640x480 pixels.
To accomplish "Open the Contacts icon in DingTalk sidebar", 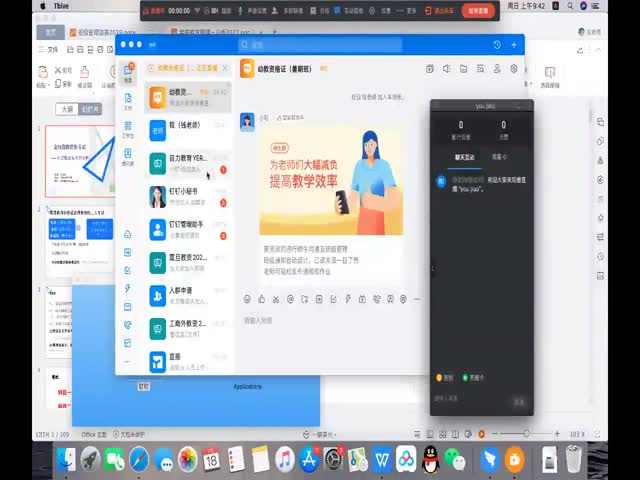I will (x=128, y=157).
